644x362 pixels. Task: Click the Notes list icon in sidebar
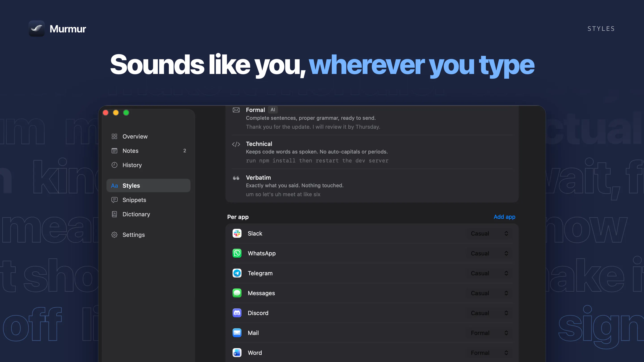(x=114, y=151)
